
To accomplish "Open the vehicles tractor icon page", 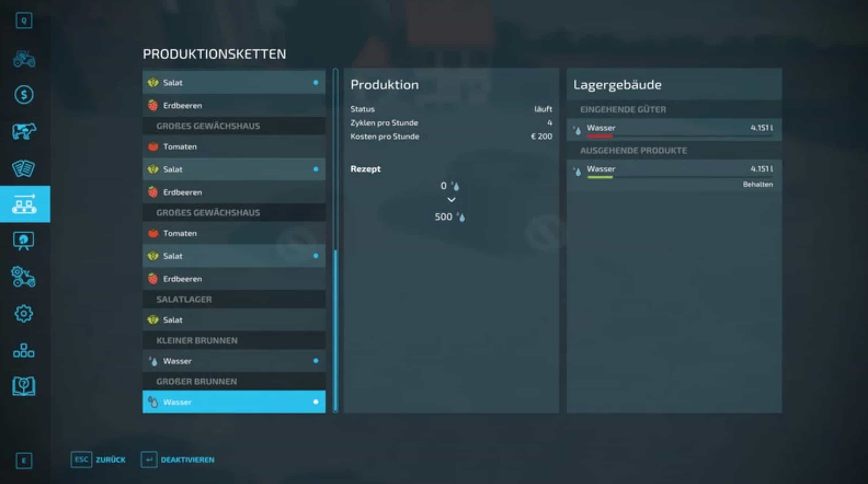I will [x=24, y=59].
